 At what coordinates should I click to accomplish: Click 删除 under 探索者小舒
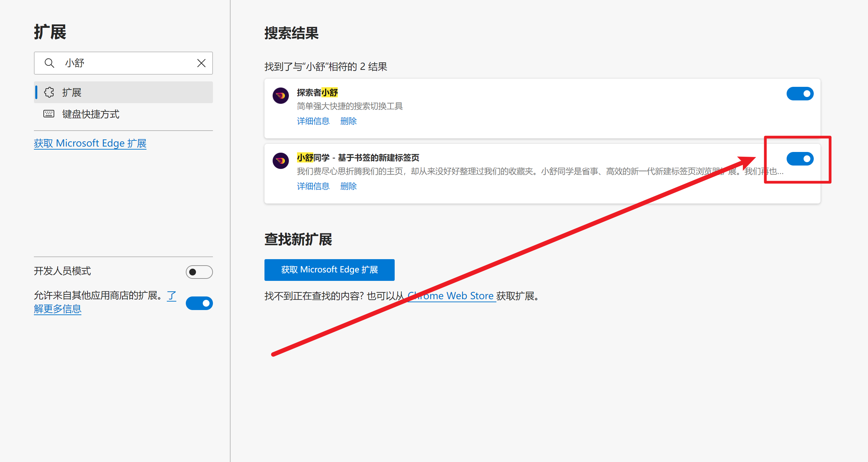pyautogui.click(x=349, y=121)
